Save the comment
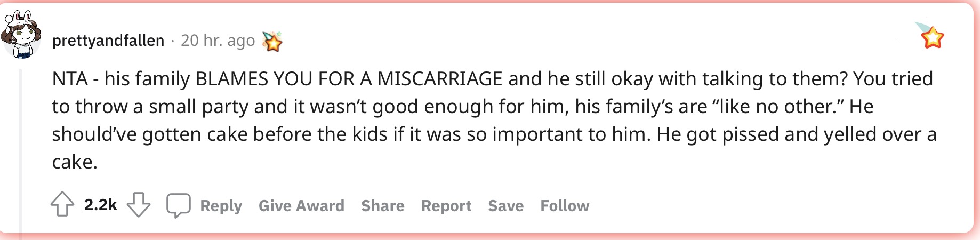 coord(505,206)
